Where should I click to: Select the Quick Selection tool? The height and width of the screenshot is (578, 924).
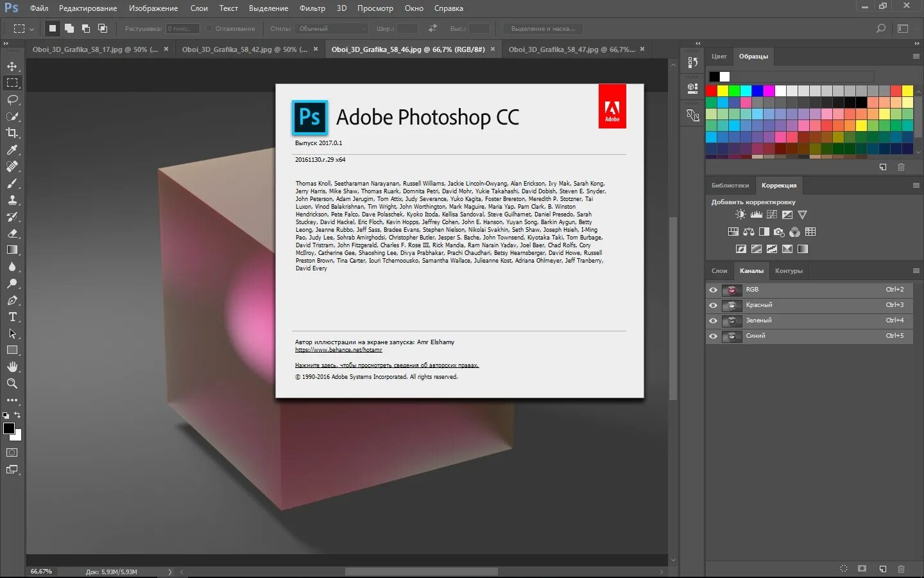pos(12,116)
